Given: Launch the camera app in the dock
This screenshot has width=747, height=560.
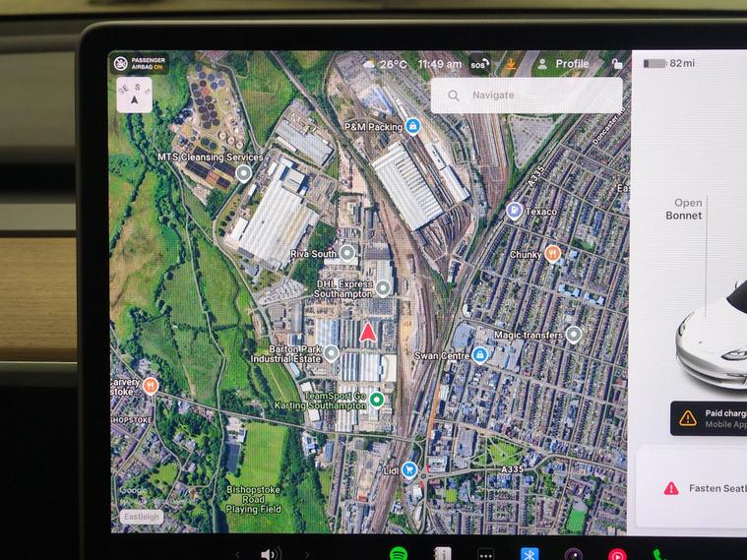Looking at the screenshot, I should coord(574,555).
